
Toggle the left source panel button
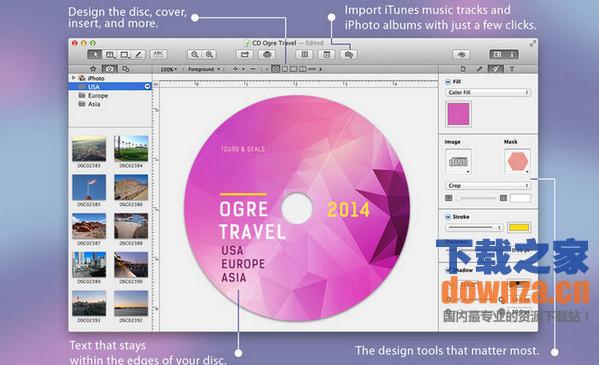(x=497, y=55)
